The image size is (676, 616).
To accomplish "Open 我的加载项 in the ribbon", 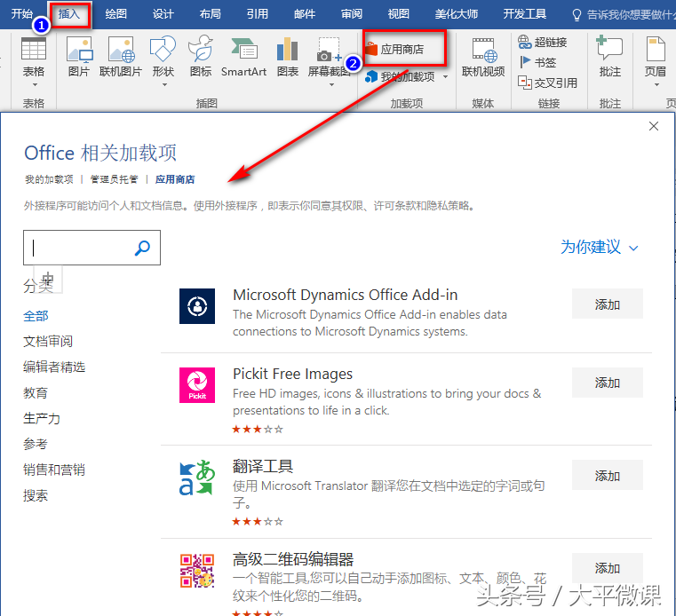I will click(400, 77).
